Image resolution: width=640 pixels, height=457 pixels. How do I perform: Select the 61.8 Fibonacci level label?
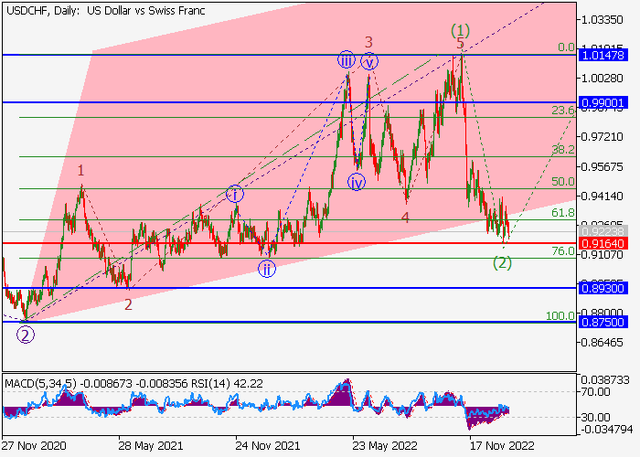(562, 213)
